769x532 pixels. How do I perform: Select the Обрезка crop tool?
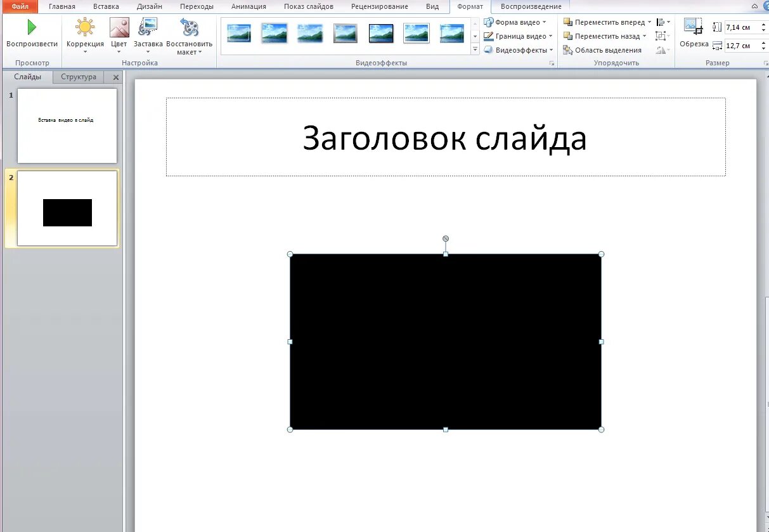(x=694, y=33)
